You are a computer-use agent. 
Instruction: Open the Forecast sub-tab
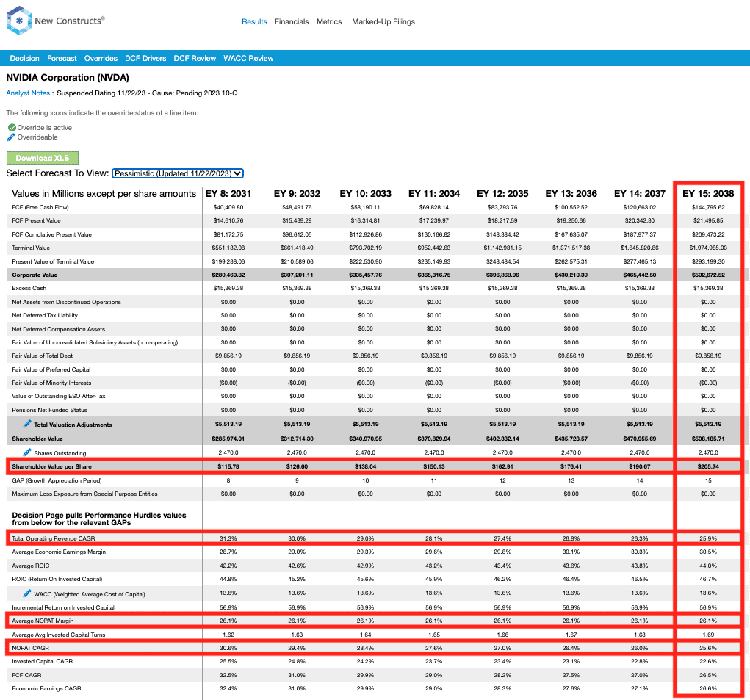point(62,58)
